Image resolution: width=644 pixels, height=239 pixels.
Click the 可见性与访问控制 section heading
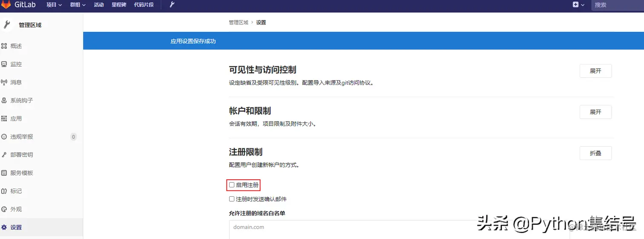click(263, 70)
